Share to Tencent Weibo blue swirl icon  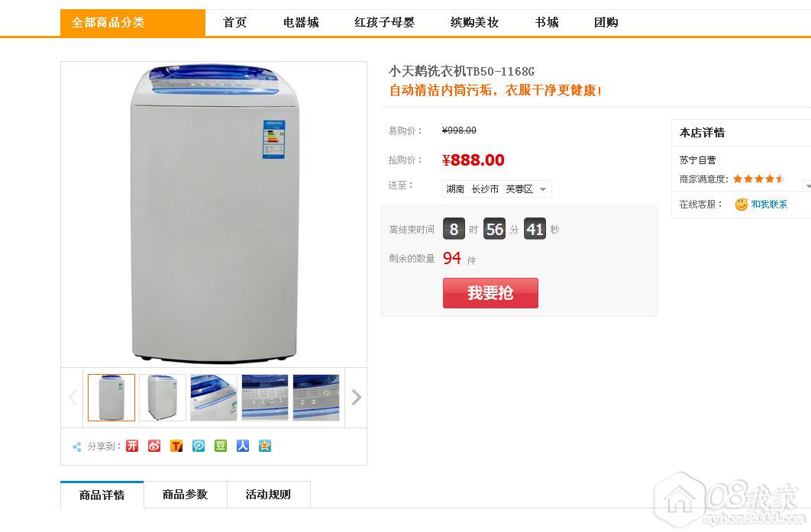[x=199, y=446]
